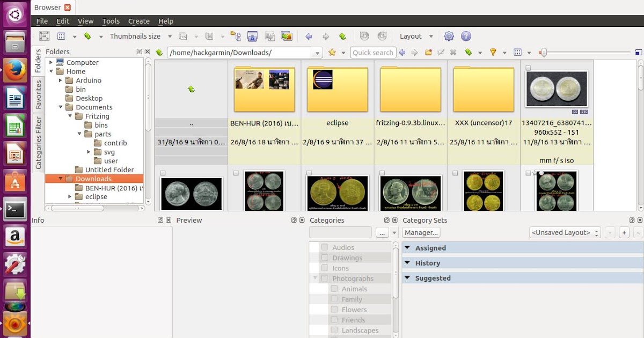
Task: Click the capture camera toolbar icon
Action: pos(253,36)
